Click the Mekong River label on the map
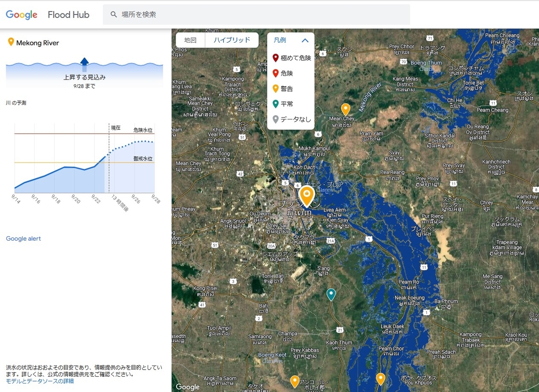Screen dimensions: 539x392 click(x=370, y=97)
